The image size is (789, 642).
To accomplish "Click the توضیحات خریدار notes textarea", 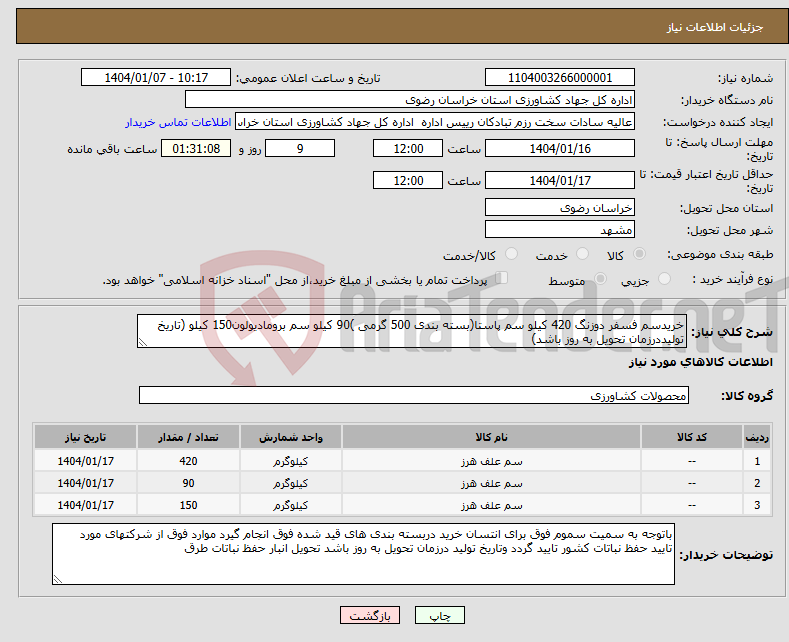I will point(363,554).
